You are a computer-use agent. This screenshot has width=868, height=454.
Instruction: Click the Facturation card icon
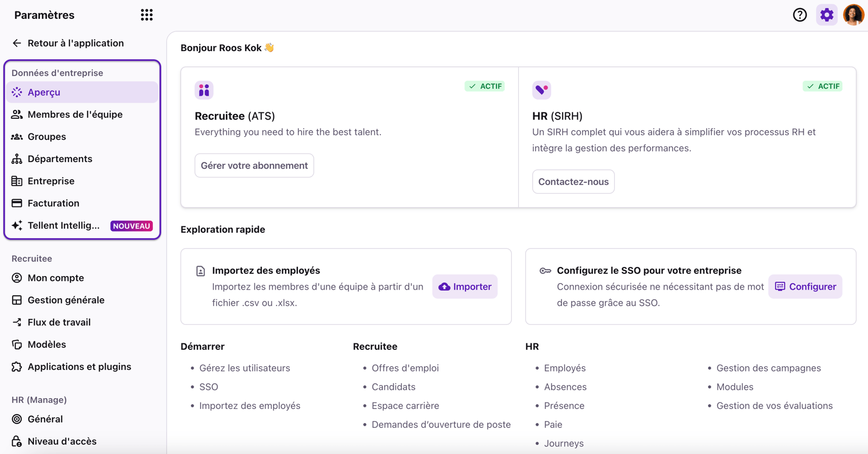tap(17, 203)
